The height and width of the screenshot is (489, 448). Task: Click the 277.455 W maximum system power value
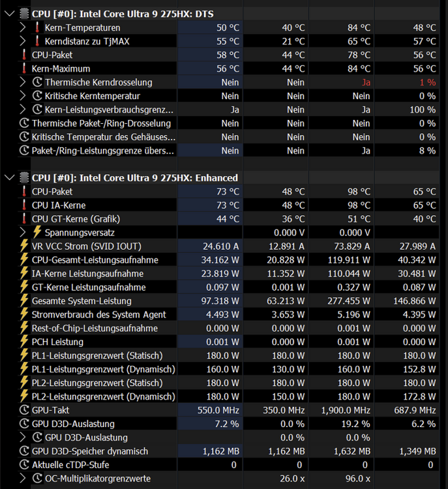346,301
